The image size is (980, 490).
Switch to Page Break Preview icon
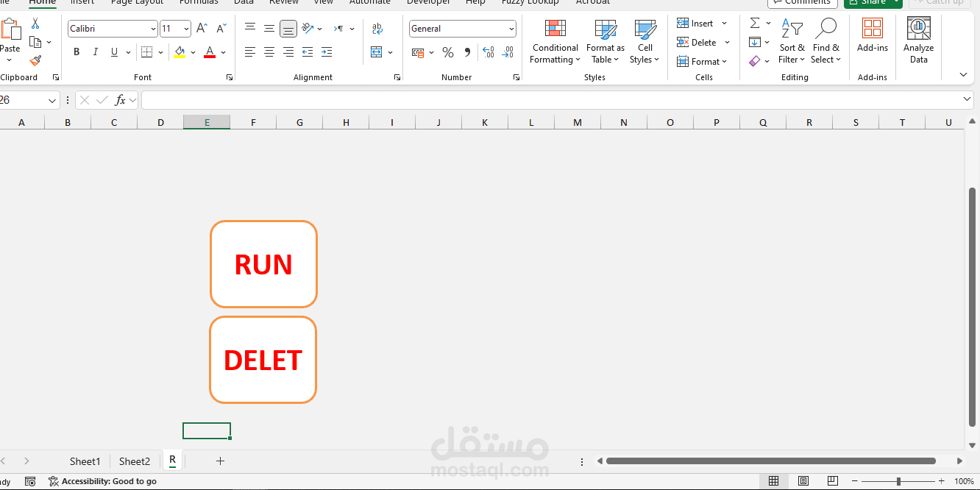click(x=834, y=481)
